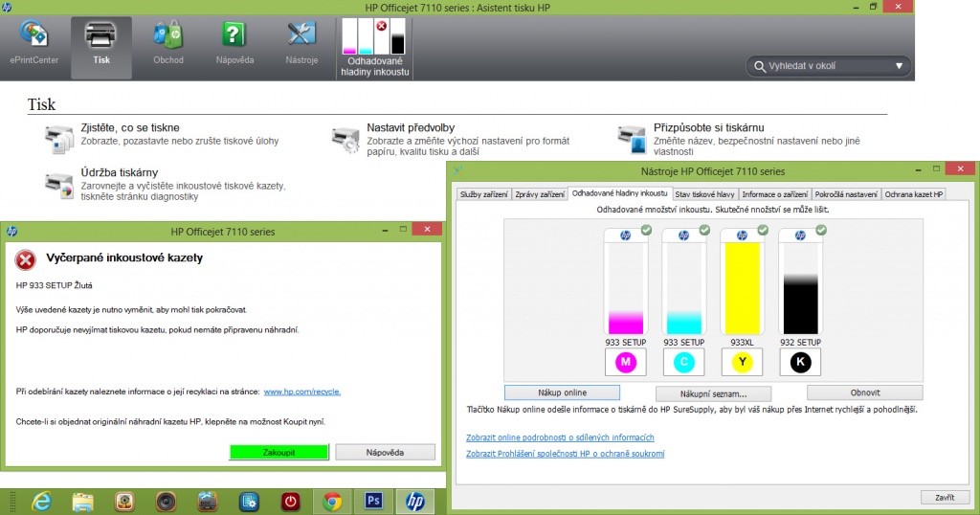980x515 pixels.
Task: Click the yellow Y cartridge icon
Action: [x=742, y=362]
